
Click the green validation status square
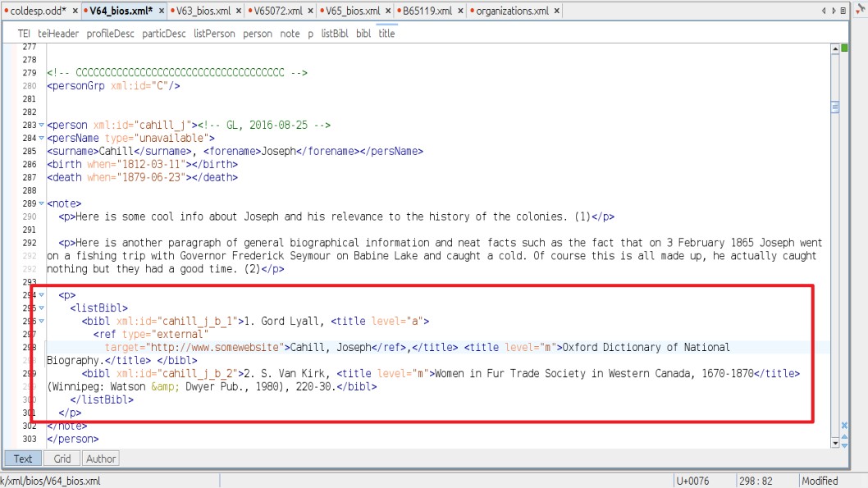tap(844, 48)
